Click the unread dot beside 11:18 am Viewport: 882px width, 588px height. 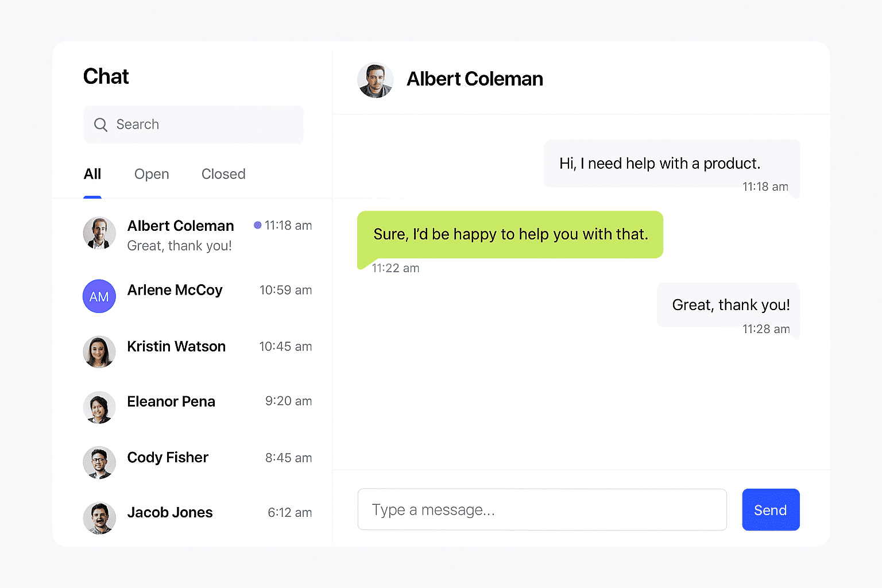(258, 225)
